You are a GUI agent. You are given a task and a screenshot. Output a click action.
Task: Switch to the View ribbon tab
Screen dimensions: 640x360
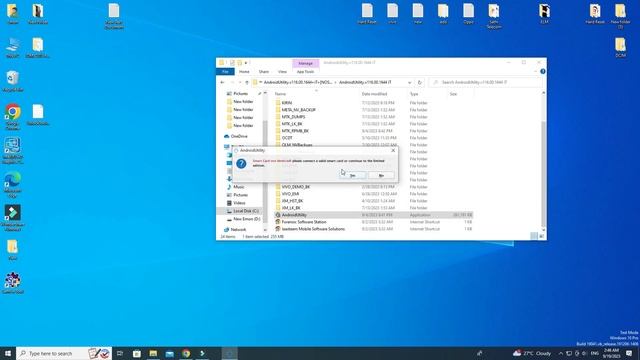(282, 71)
